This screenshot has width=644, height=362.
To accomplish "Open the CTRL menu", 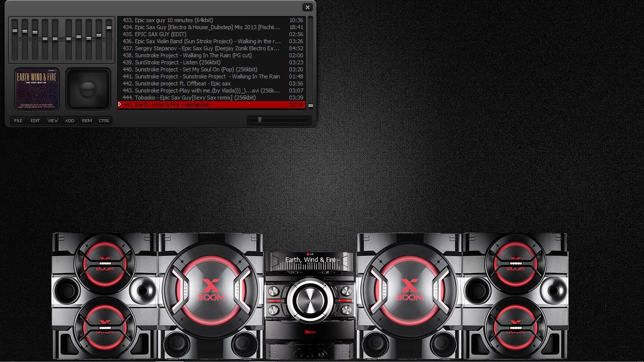I will click(x=104, y=121).
